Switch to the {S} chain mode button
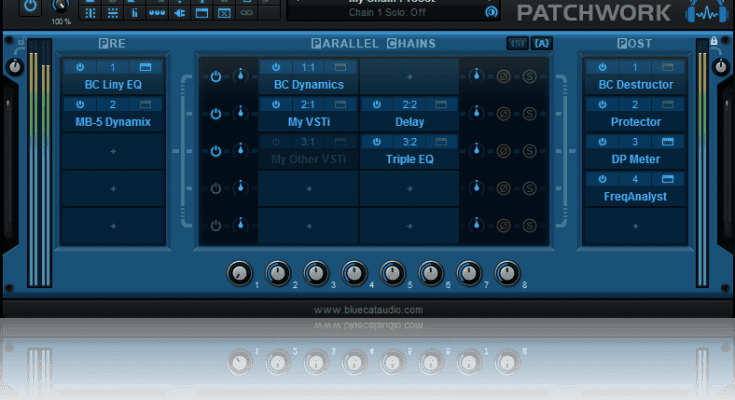This screenshot has width=735, height=400. pyautogui.click(x=517, y=43)
